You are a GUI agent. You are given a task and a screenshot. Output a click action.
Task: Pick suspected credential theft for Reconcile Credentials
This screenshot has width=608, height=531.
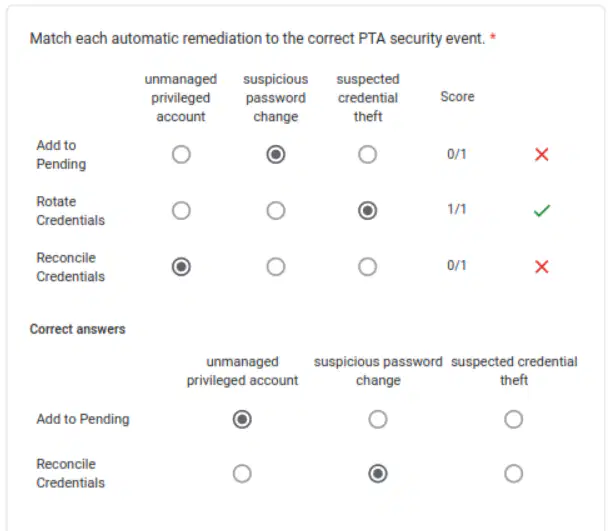tap(368, 267)
